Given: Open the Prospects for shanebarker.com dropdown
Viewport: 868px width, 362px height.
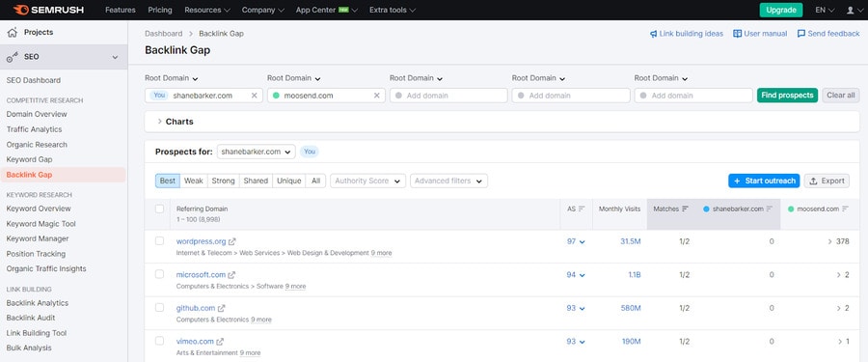Looking at the screenshot, I should (x=257, y=152).
